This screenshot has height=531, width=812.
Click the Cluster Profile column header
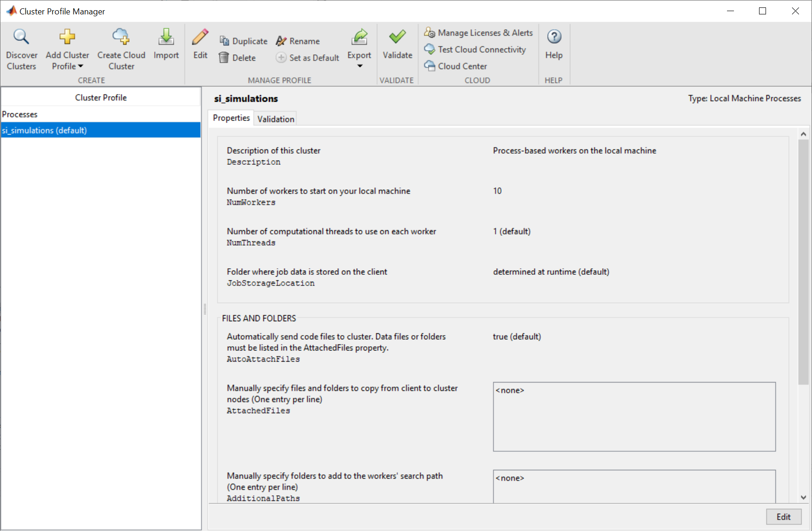pyautogui.click(x=101, y=97)
